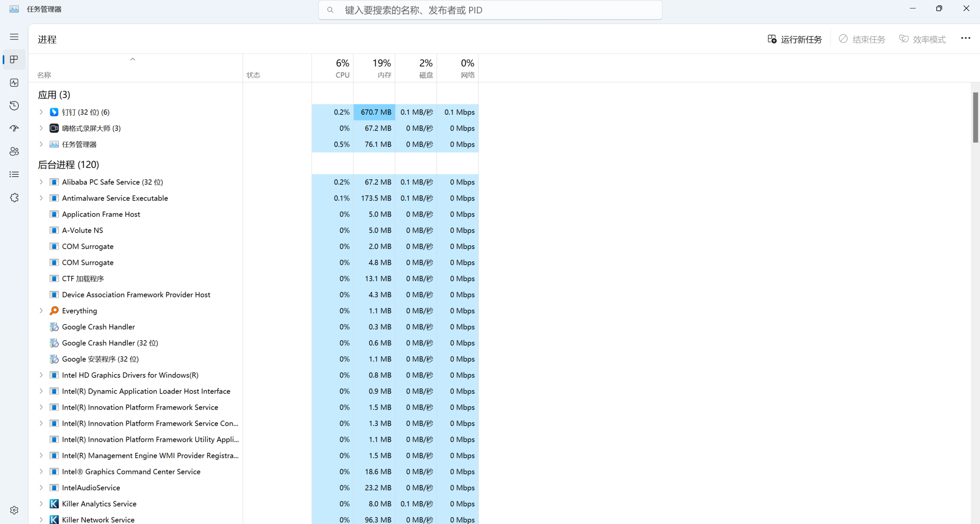Click the Everything magnifier icon

tap(54, 311)
